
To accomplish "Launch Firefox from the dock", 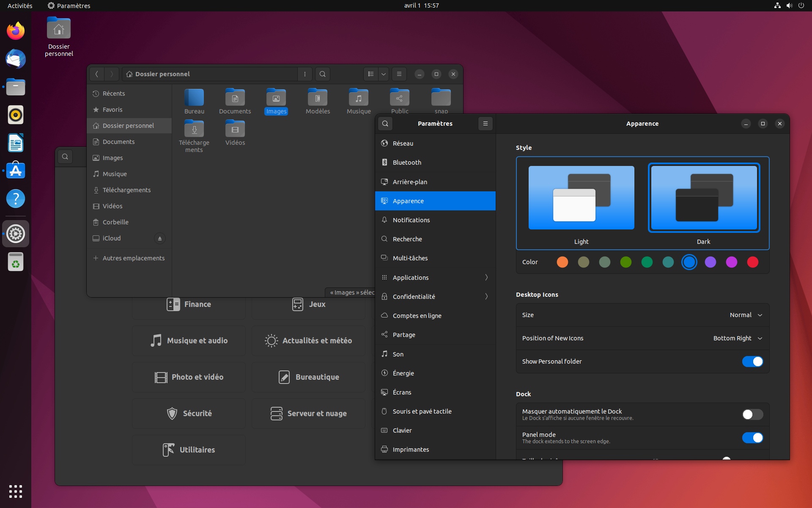I will pos(16,31).
